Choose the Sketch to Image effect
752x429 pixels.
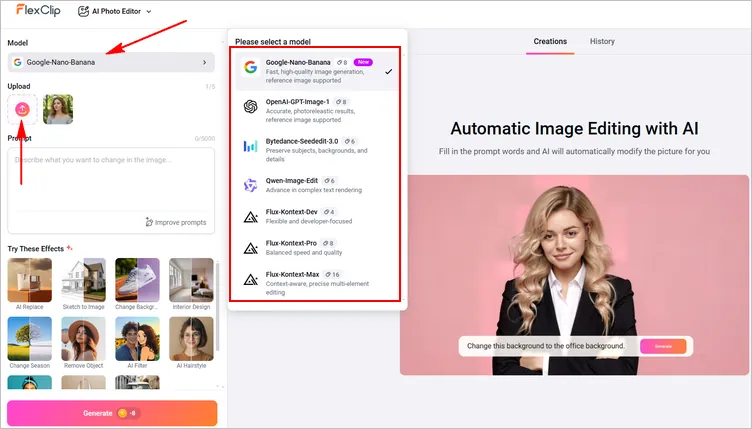[x=83, y=286]
